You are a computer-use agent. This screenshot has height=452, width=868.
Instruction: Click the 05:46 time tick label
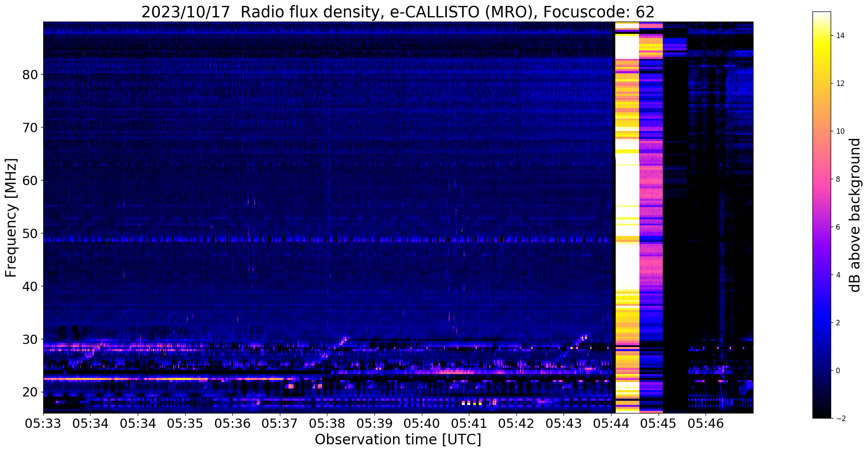point(706,423)
